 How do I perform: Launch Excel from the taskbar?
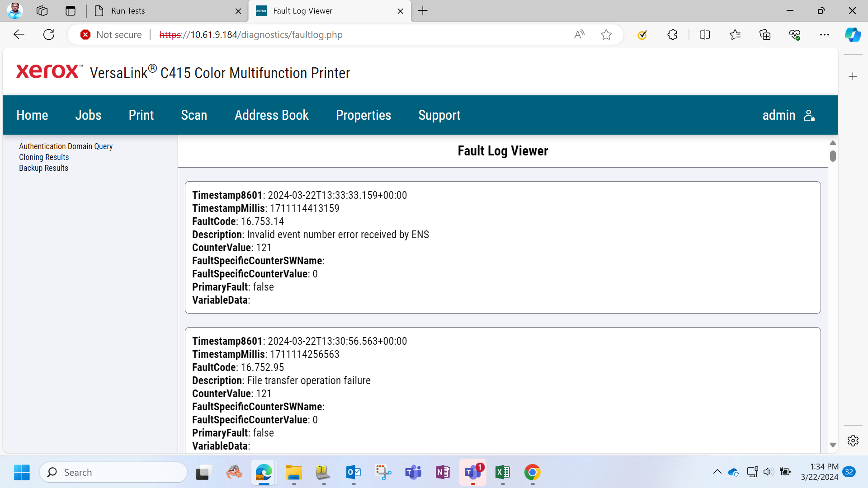click(x=503, y=472)
